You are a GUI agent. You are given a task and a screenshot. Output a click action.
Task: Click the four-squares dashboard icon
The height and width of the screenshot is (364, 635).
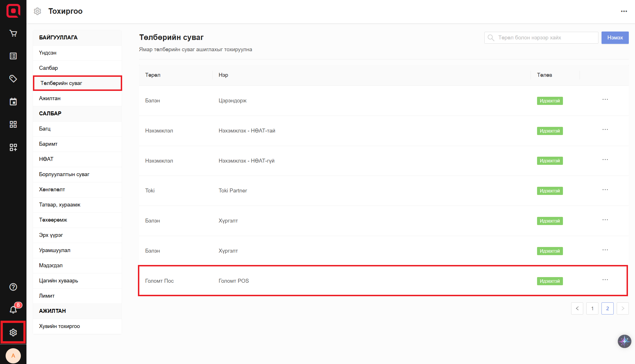(13, 124)
